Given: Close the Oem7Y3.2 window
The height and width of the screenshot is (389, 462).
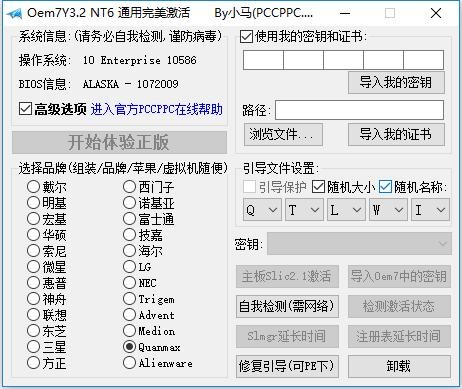Looking at the screenshot, I should 436,14.
